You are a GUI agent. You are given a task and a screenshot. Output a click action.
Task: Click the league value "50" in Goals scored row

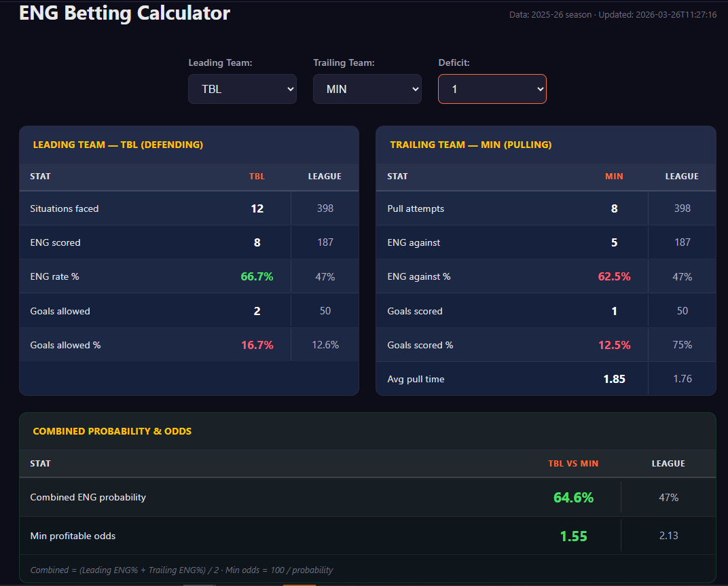(x=682, y=311)
